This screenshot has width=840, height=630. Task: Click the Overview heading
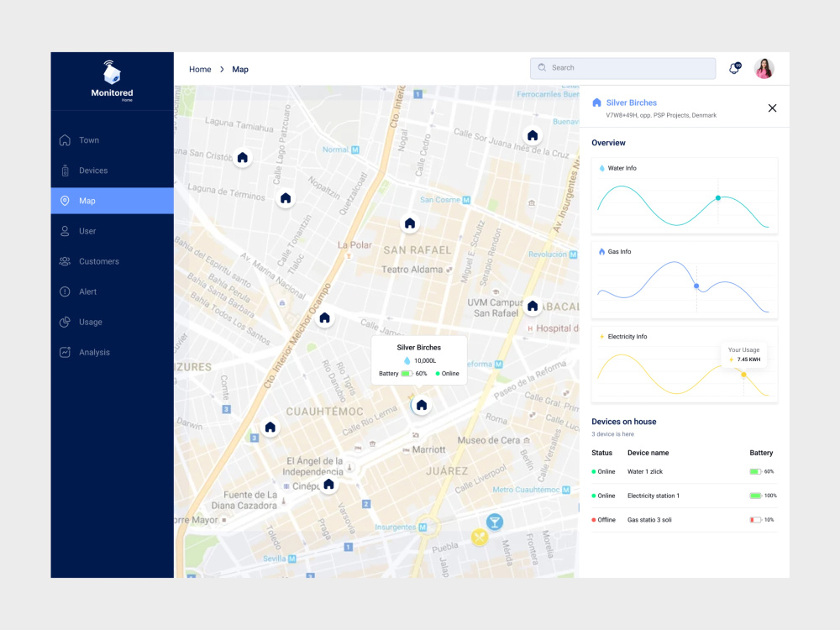click(608, 143)
